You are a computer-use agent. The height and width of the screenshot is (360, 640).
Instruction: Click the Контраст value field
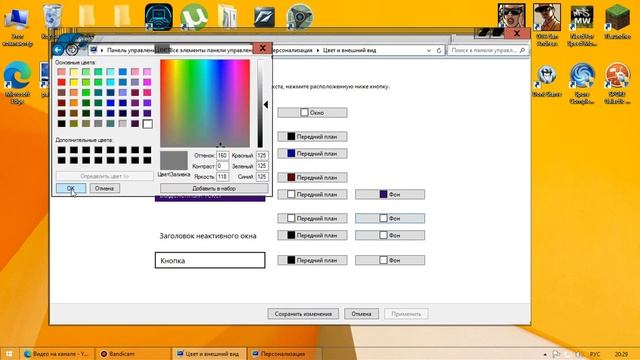pyautogui.click(x=222, y=166)
